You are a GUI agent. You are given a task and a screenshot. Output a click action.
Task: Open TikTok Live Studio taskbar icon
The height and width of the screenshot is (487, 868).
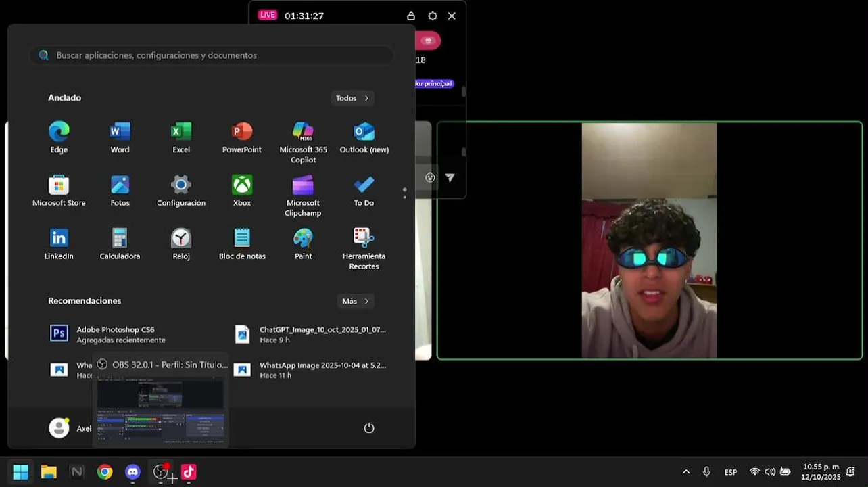tap(189, 471)
